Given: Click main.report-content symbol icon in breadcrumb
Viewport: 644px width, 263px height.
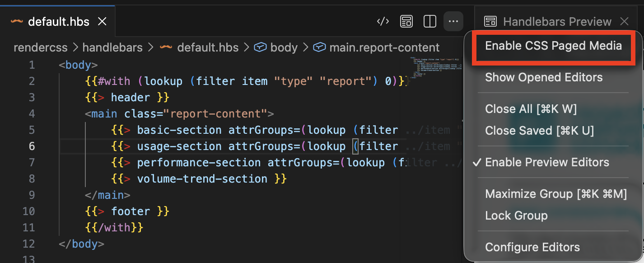Looking at the screenshot, I should tap(319, 47).
